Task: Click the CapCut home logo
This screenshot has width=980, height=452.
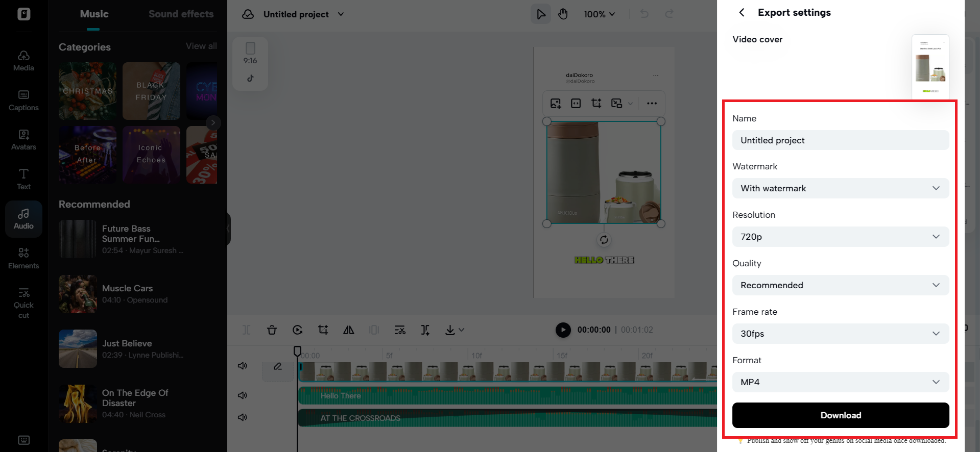Action: [23, 14]
